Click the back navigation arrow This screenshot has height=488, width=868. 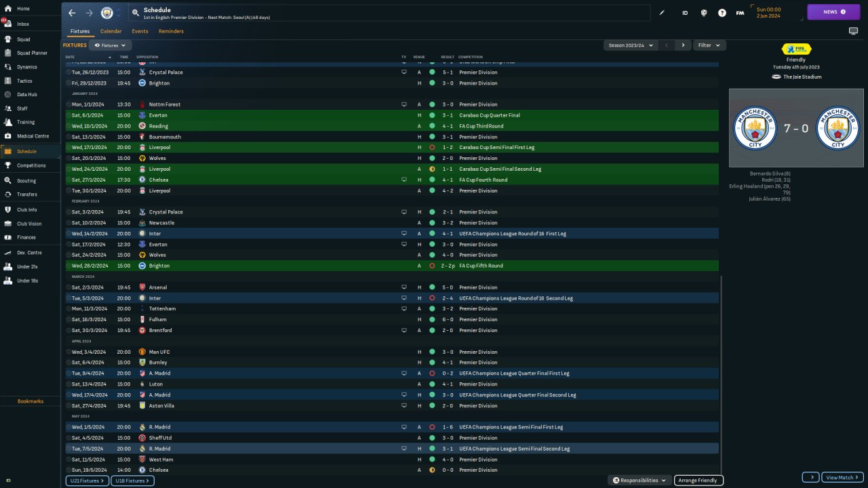click(72, 13)
